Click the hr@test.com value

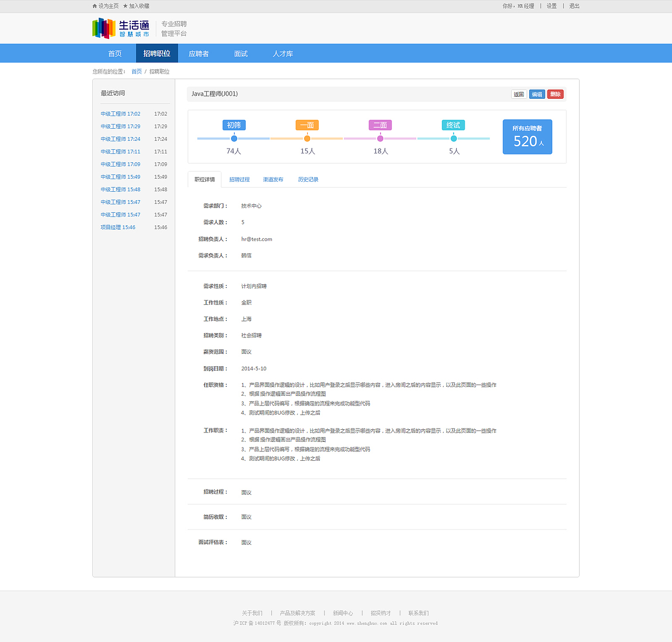pyautogui.click(x=257, y=239)
